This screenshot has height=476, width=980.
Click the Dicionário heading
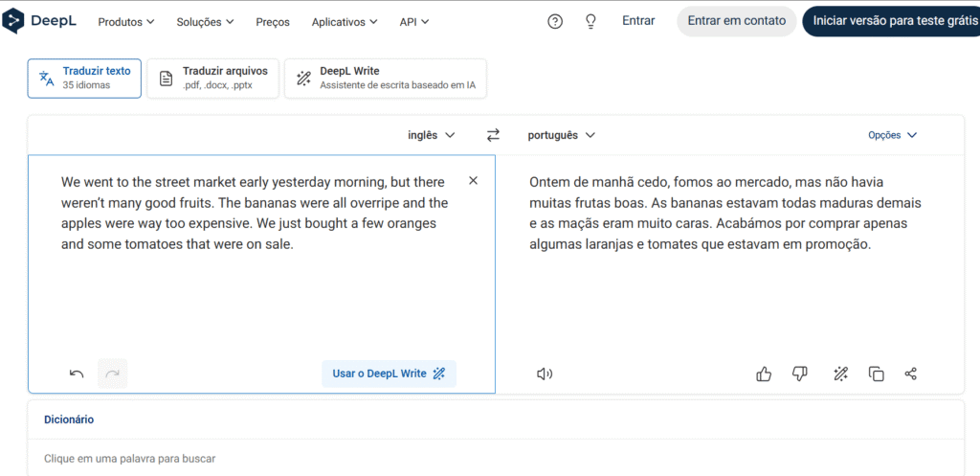69,419
